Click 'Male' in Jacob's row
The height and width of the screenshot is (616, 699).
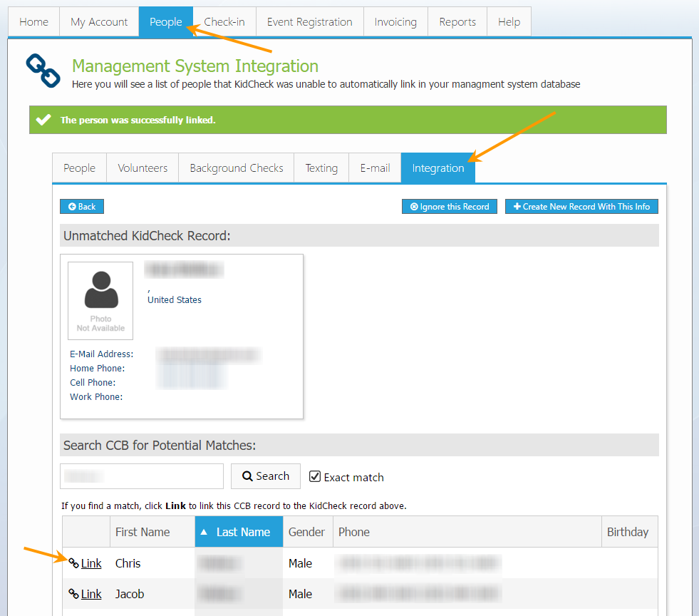(300, 594)
